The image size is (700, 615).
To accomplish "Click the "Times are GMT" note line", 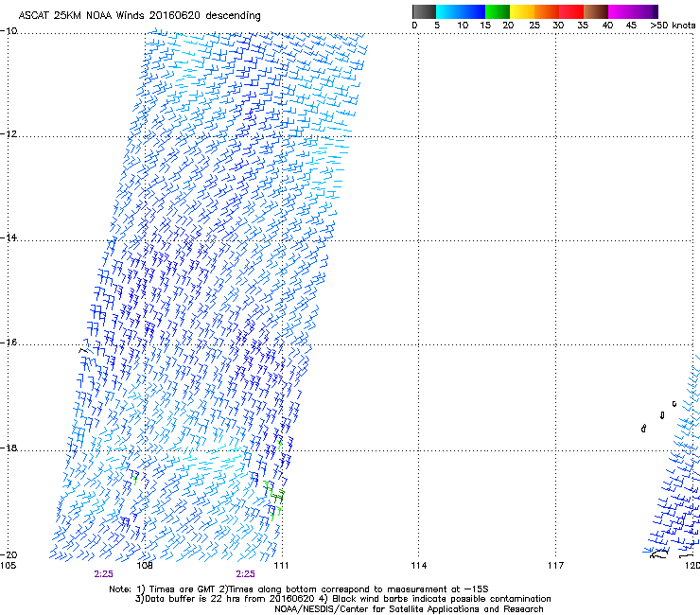I will tap(299, 589).
